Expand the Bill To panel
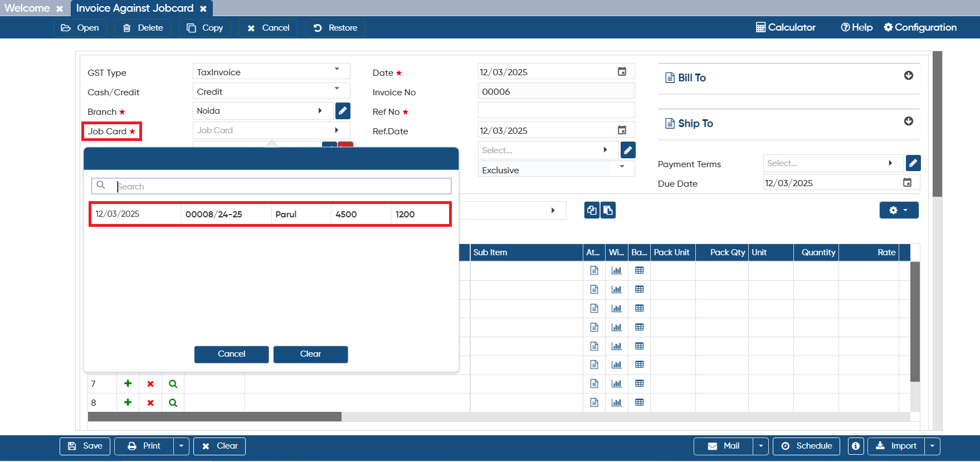Image resolution: width=980 pixels, height=462 pixels. tap(908, 76)
